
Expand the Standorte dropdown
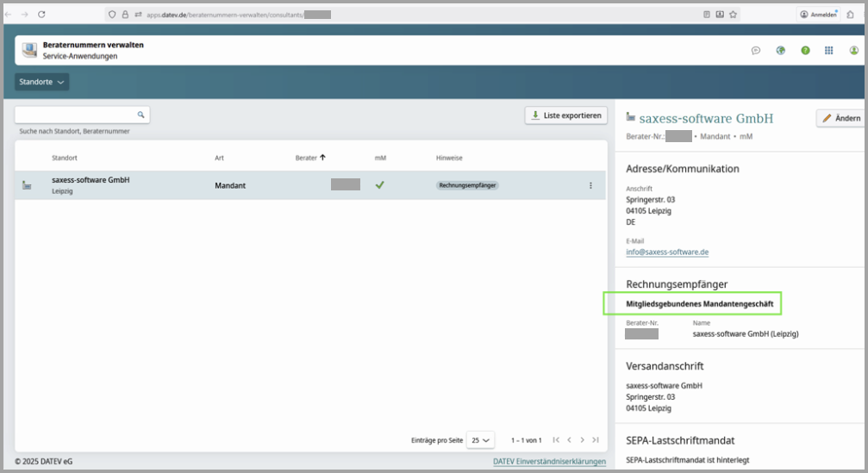pyautogui.click(x=41, y=82)
